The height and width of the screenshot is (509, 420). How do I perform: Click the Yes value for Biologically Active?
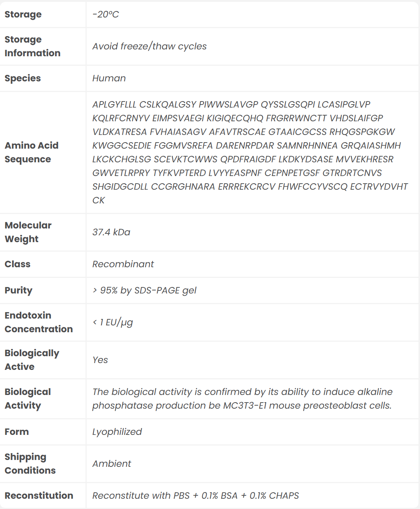pos(100,360)
